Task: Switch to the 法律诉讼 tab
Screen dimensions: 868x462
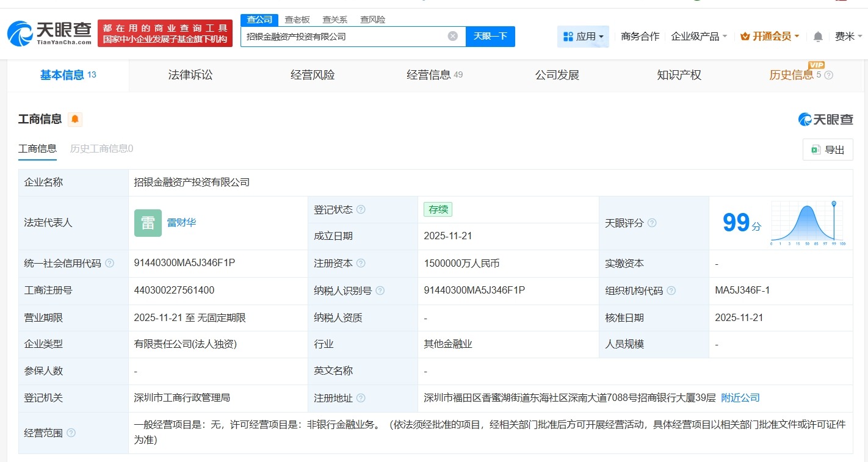Action: 190,74
